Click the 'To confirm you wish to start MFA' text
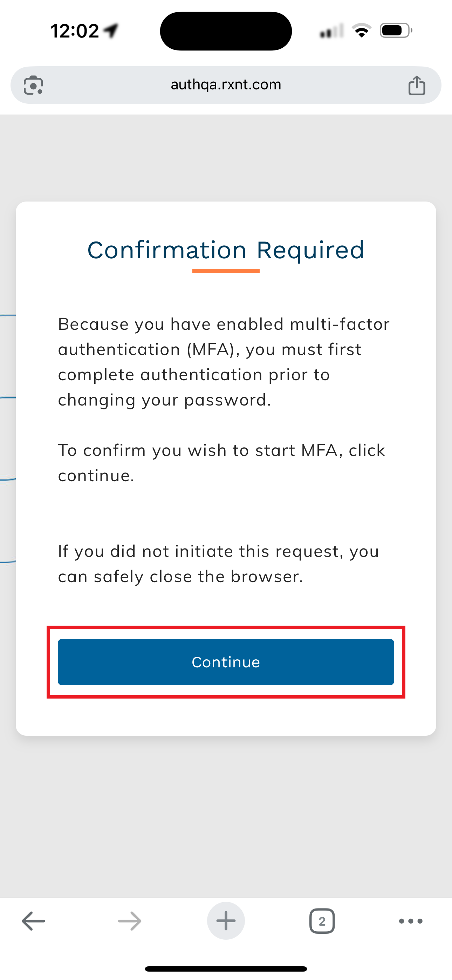 click(221, 463)
